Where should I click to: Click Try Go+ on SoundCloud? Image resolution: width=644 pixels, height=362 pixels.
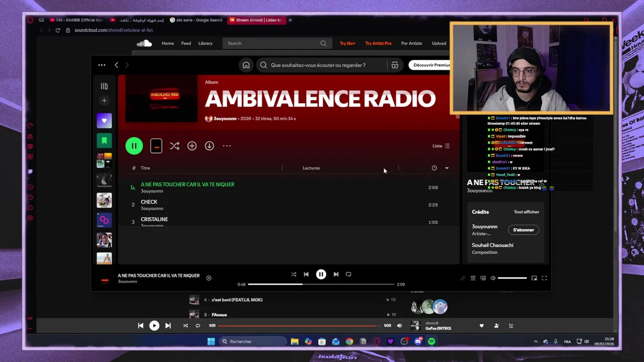pos(347,43)
